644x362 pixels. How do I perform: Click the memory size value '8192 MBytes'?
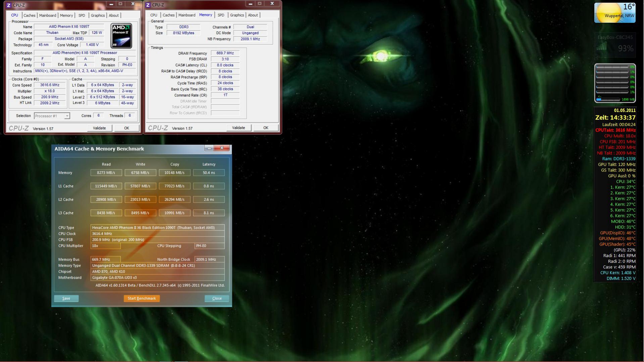tap(184, 33)
